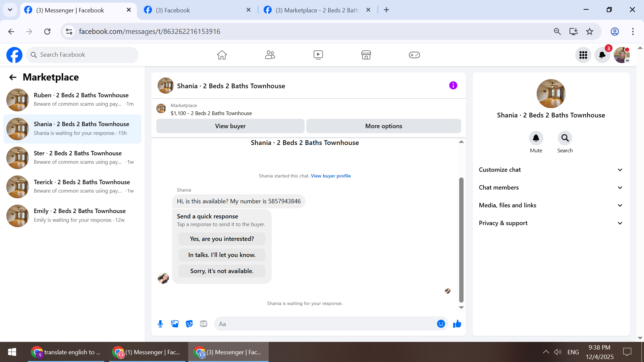Search in conversation using magnifier icon
Image resolution: width=644 pixels, height=362 pixels.
pos(565,138)
